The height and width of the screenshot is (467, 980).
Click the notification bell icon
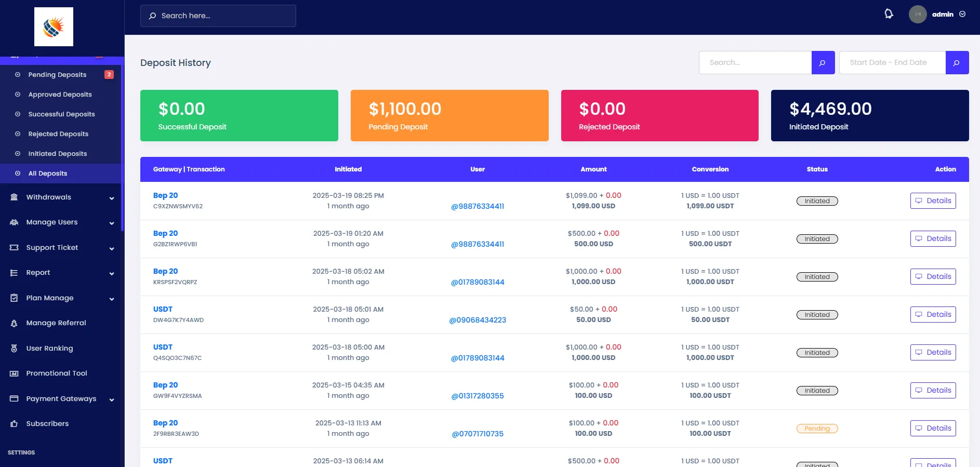pyautogui.click(x=889, y=14)
